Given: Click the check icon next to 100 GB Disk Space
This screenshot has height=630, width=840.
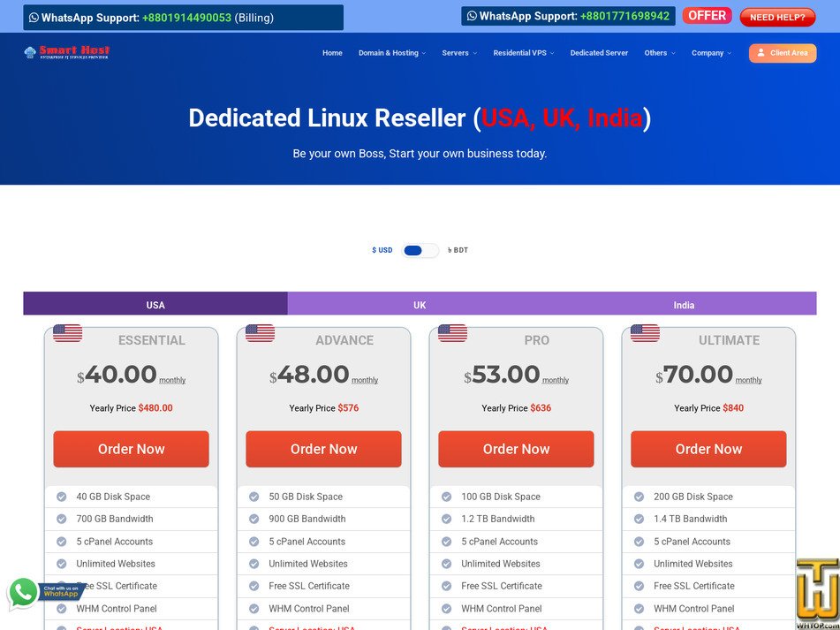Looking at the screenshot, I should 446,497.
